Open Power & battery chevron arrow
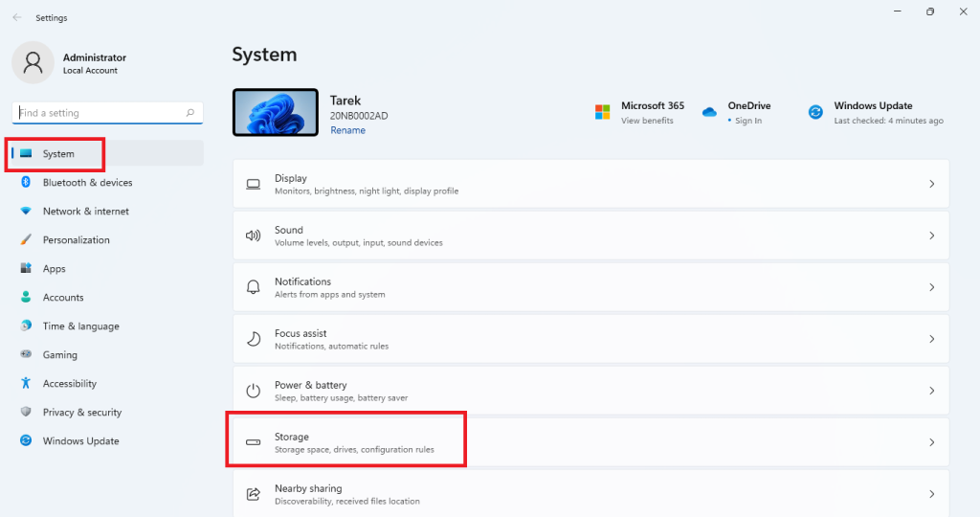The image size is (980, 517). click(931, 391)
